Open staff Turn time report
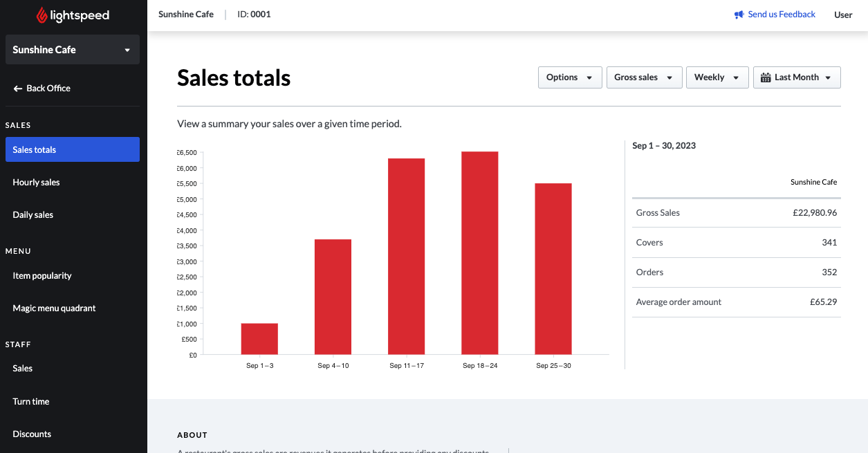This screenshot has height=453, width=868. click(x=73, y=402)
